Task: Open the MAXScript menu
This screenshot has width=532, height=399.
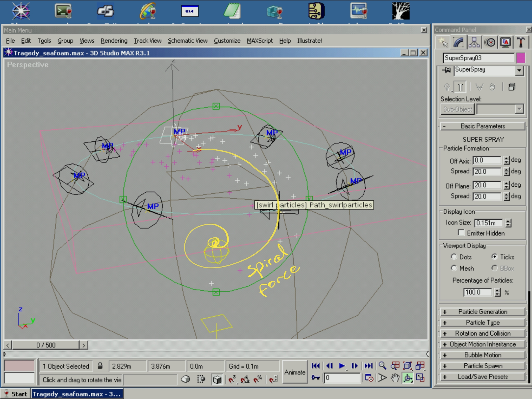Action: 260,41
